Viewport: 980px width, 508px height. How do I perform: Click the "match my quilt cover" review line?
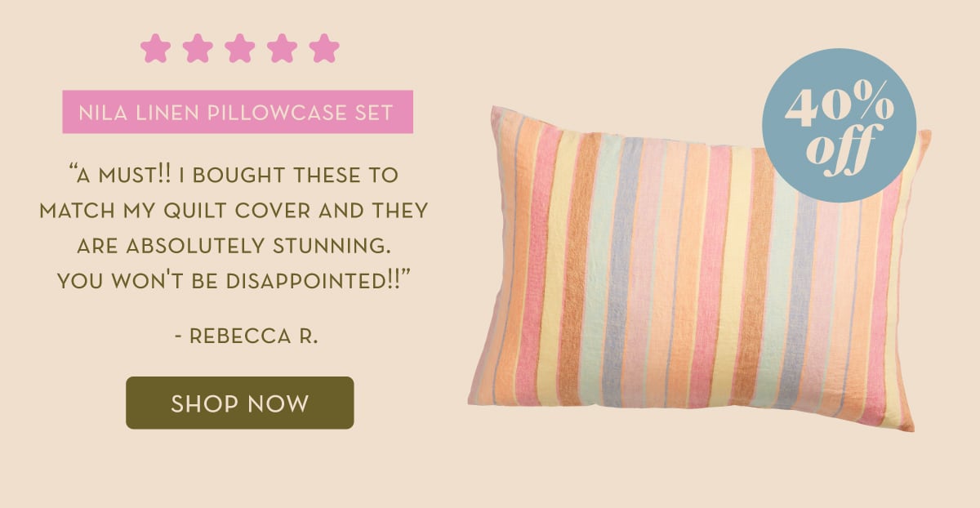click(234, 210)
